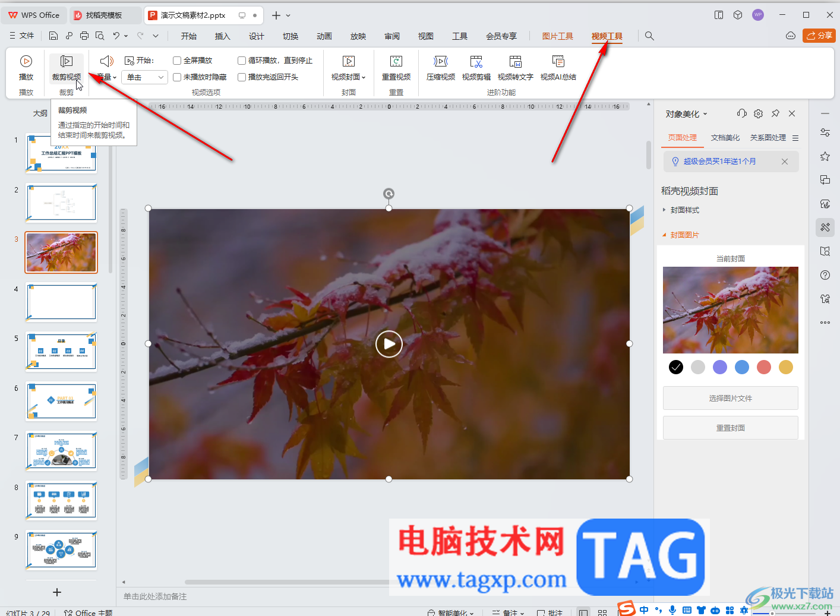Enable the 全屏播放 checkbox
840x616 pixels.
coord(177,61)
